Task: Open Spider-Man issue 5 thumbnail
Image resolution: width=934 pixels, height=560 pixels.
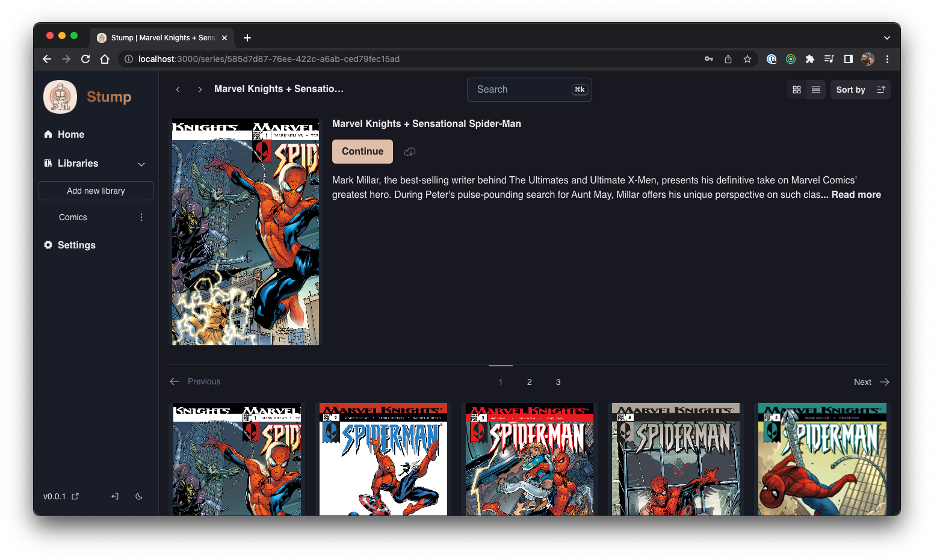Action: coord(822,459)
